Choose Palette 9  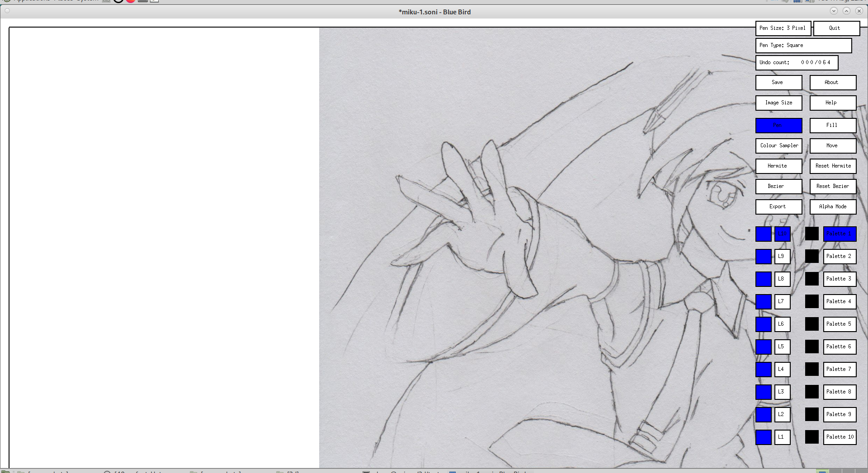pyautogui.click(x=840, y=415)
